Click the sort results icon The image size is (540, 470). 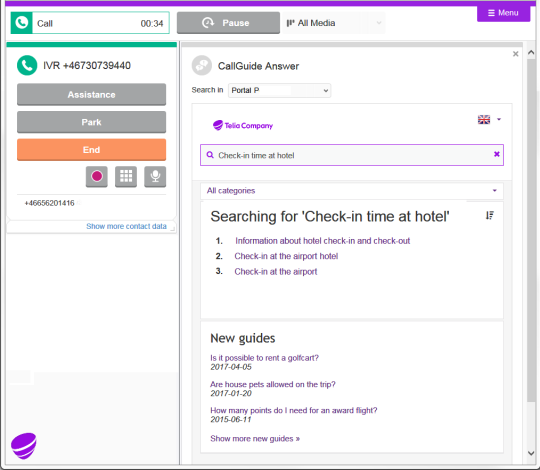pyautogui.click(x=490, y=216)
